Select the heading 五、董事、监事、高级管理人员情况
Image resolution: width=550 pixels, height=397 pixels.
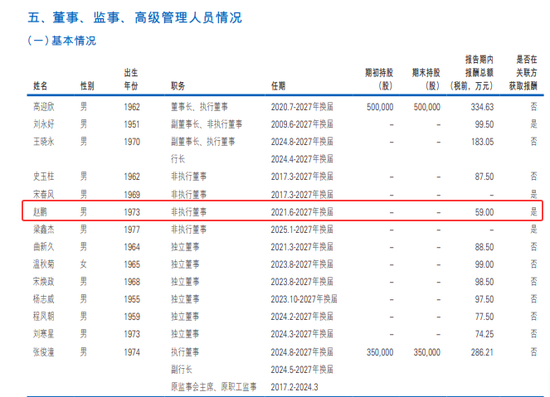(x=135, y=18)
